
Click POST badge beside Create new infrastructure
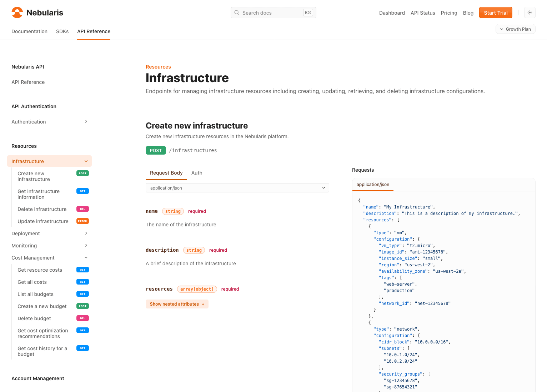pyautogui.click(x=82, y=173)
